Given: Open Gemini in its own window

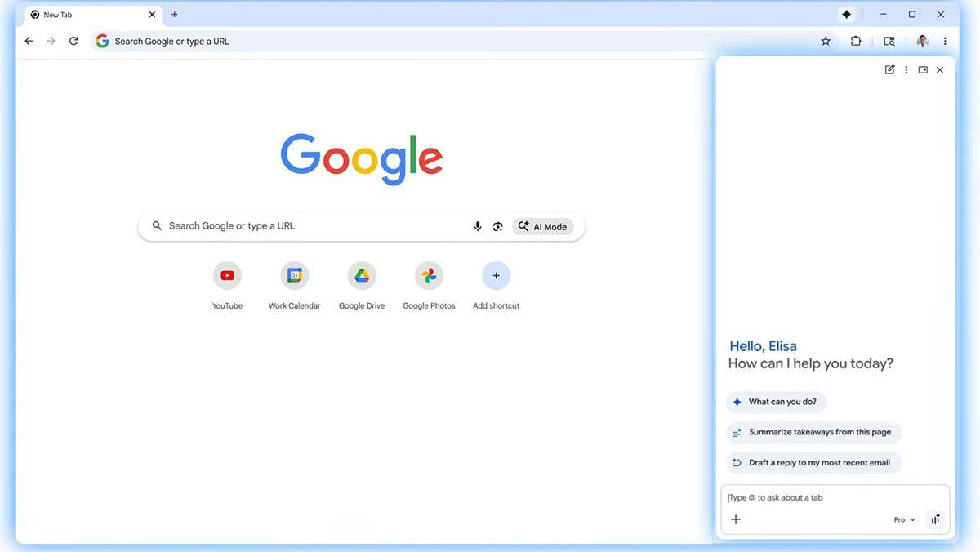Looking at the screenshot, I should click(x=923, y=69).
